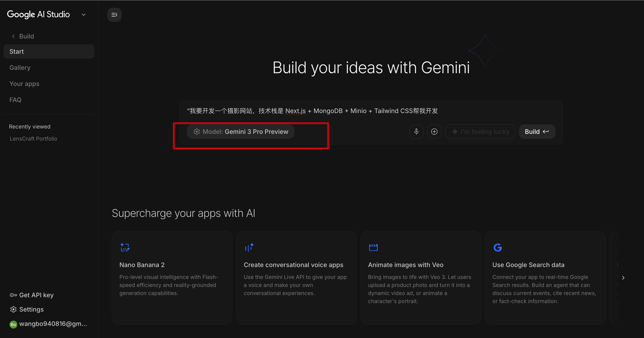
Task: Click the plus circle attach icon
Action: tap(434, 132)
